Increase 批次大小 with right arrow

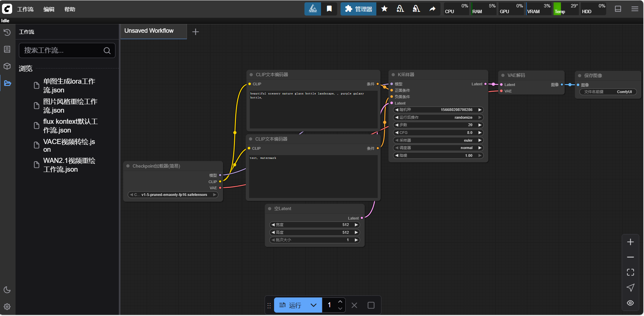click(356, 240)
